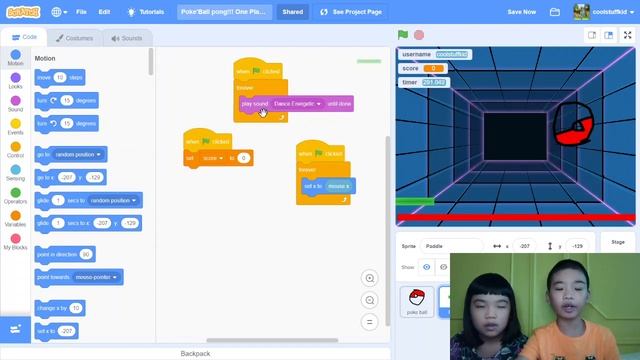The image size is (640, 360).
Task: Edit the sprite x position field
Action: click(x=524, y=246)
